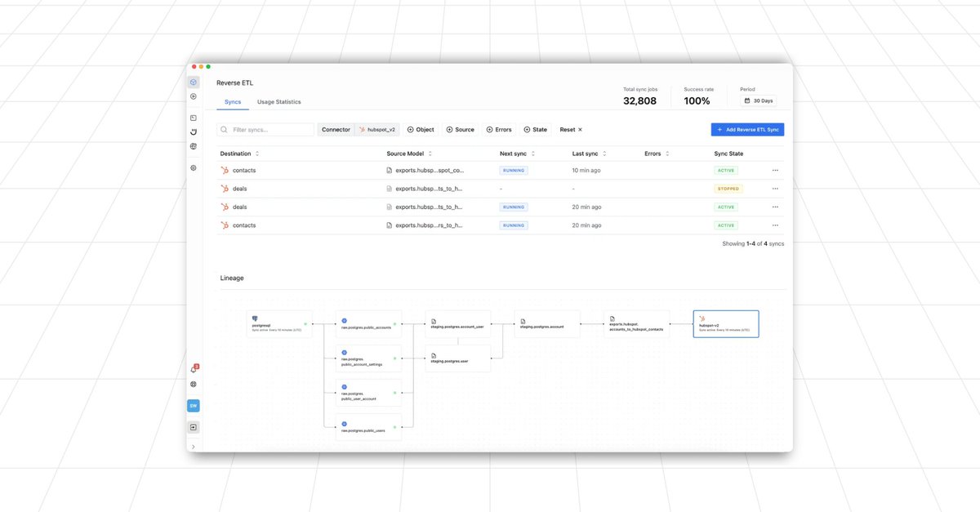
Task: Select the Reverse ETL icon in the sidebar
Action: point(193,82)
